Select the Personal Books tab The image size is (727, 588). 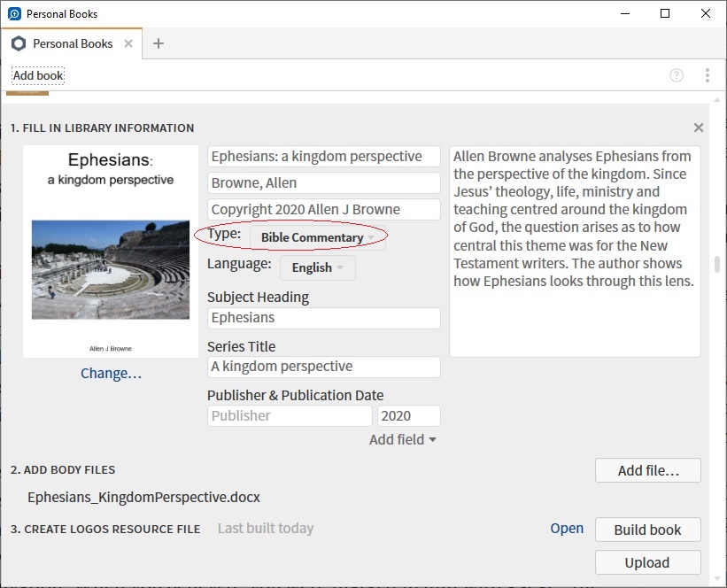pos(73,43)
